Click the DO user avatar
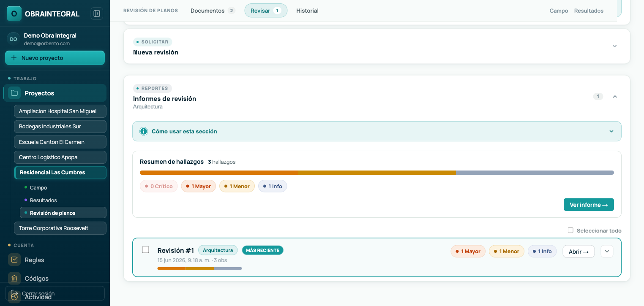 click(14, 39)
